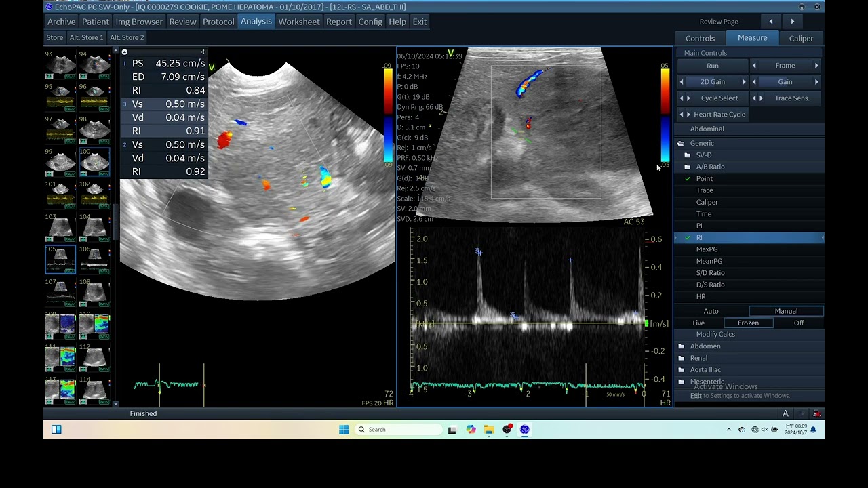Viewport: 868px width, 488px height.
Task: Select the S/D Ratio measurement
Action: pos(710,273)
